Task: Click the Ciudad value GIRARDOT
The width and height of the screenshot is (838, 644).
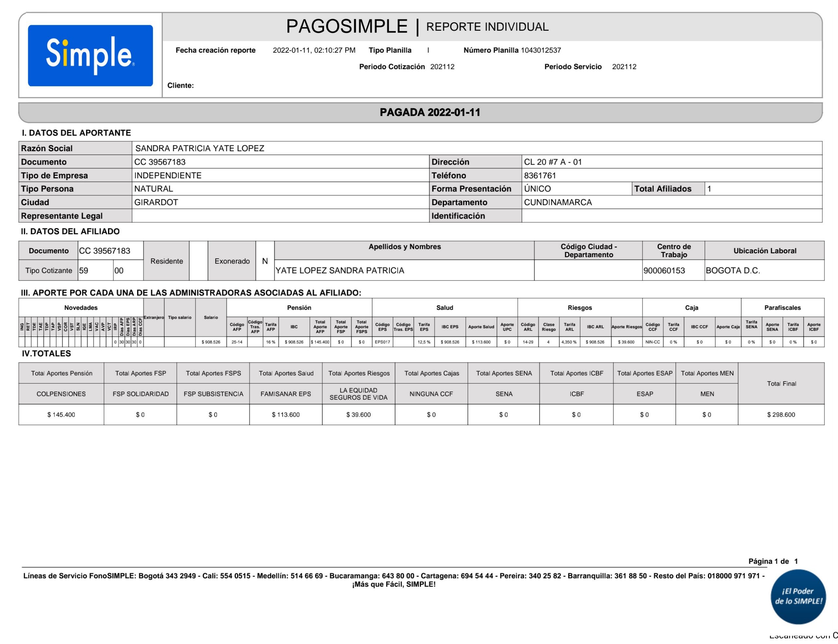Action: click(156, 203)
